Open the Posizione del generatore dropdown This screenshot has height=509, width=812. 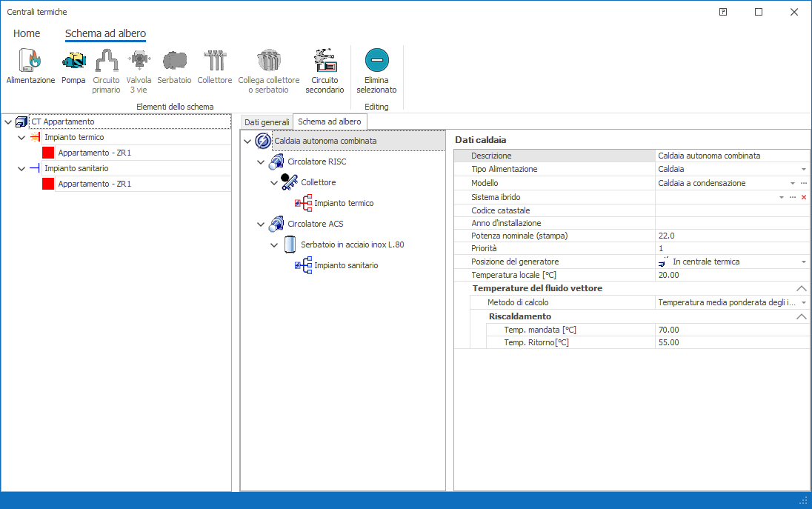pyautogui.click(x=803, y=262)
